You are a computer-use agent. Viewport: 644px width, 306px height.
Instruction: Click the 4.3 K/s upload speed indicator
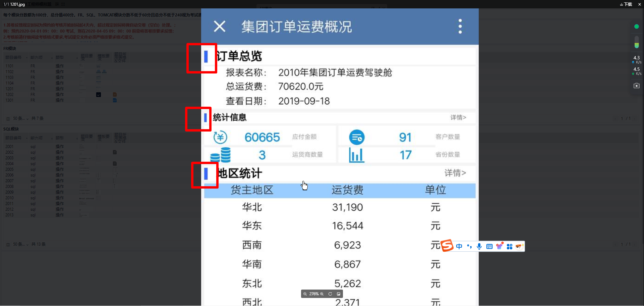pos(637,60)
